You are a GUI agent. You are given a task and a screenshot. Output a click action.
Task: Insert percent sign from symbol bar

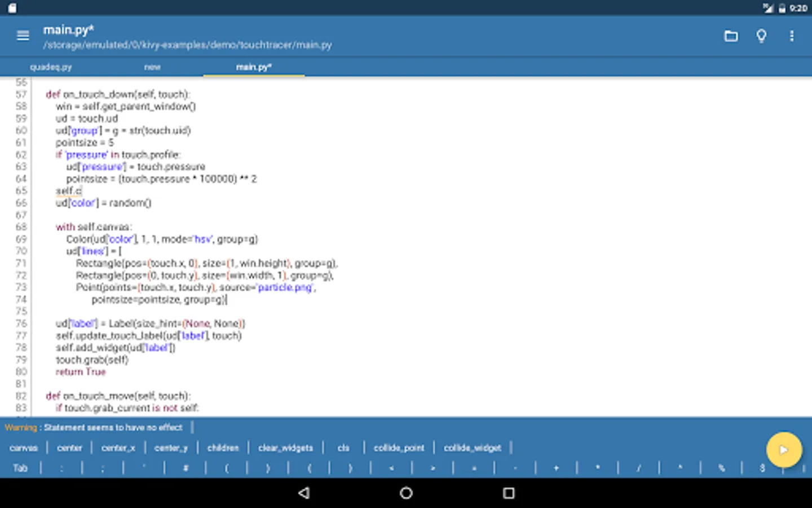(x=721, y=468)
